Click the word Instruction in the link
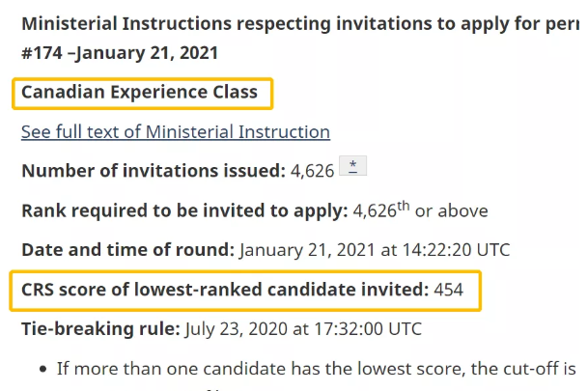This screenshot has height=391, width=588. tap(284, 131)
